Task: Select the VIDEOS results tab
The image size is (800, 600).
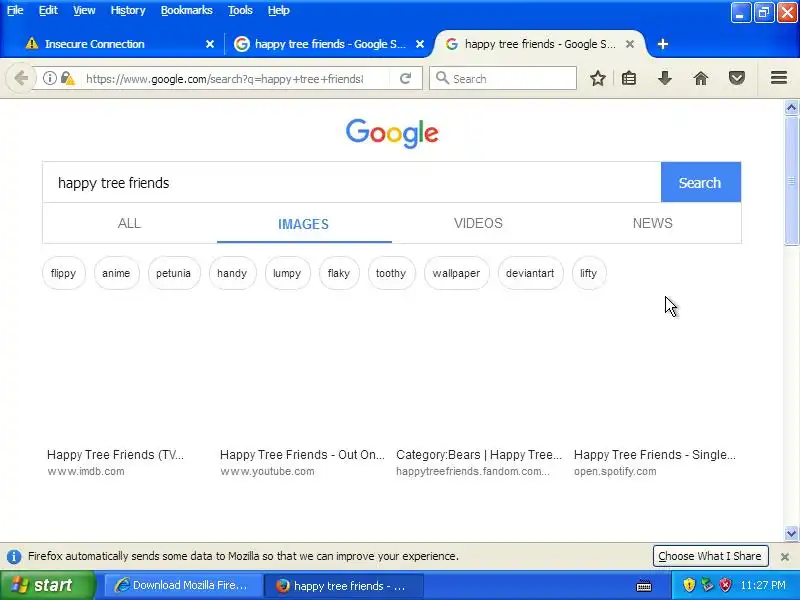Action: [x=478, y=223]
